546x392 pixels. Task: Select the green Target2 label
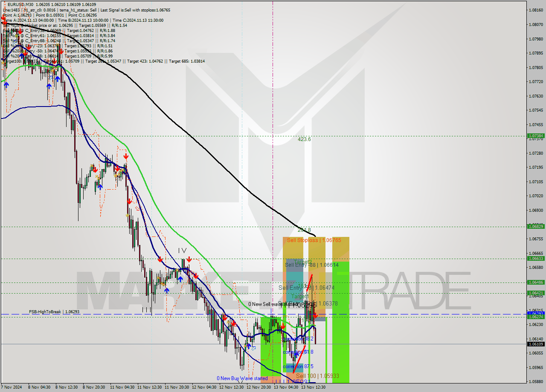[x=303, y=262]
